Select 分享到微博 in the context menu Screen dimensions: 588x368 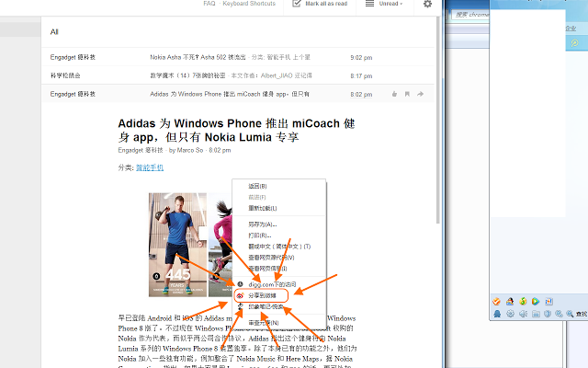click(x=266, y=296)
